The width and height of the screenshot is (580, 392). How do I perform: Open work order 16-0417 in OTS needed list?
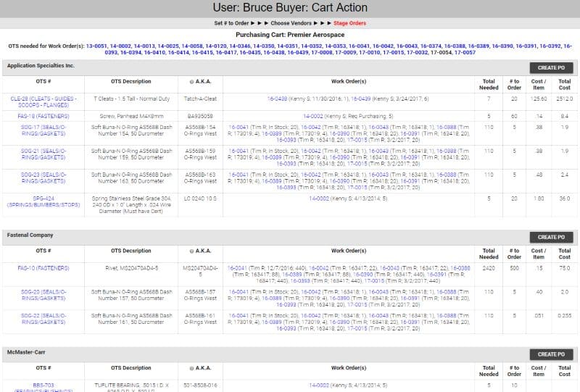click(226, 52)
